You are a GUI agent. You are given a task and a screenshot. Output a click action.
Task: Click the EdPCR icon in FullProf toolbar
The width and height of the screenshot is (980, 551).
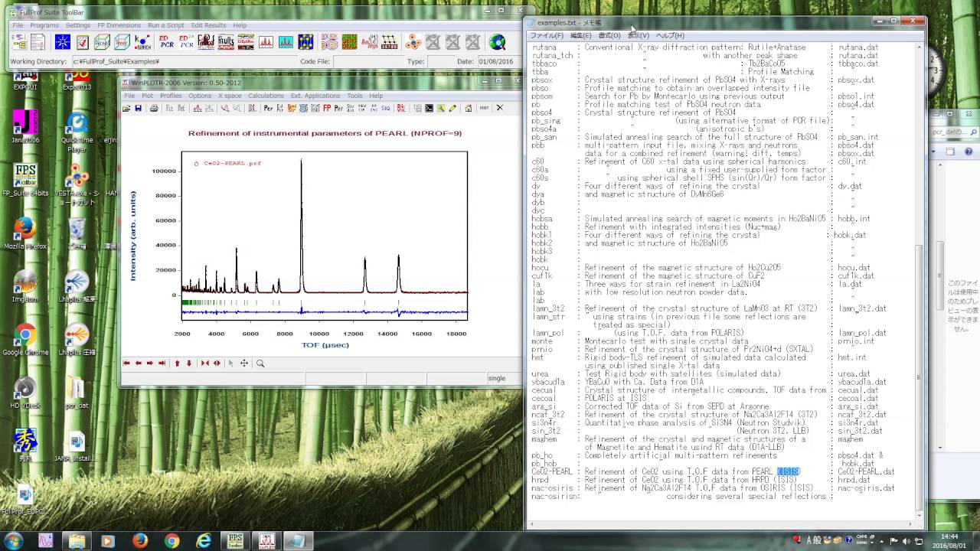pos(166,42)
